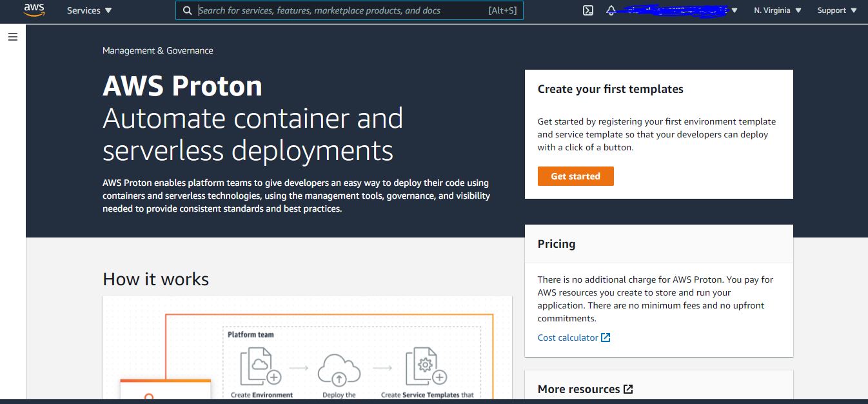Click the search magnifier icon
The image size is (868, 404).
[187, 10]
